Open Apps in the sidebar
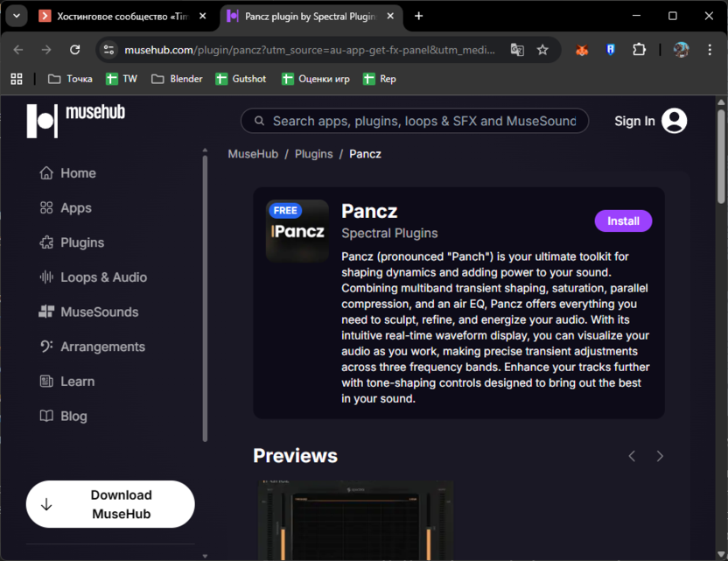728x561 pixels. point(66,208)
